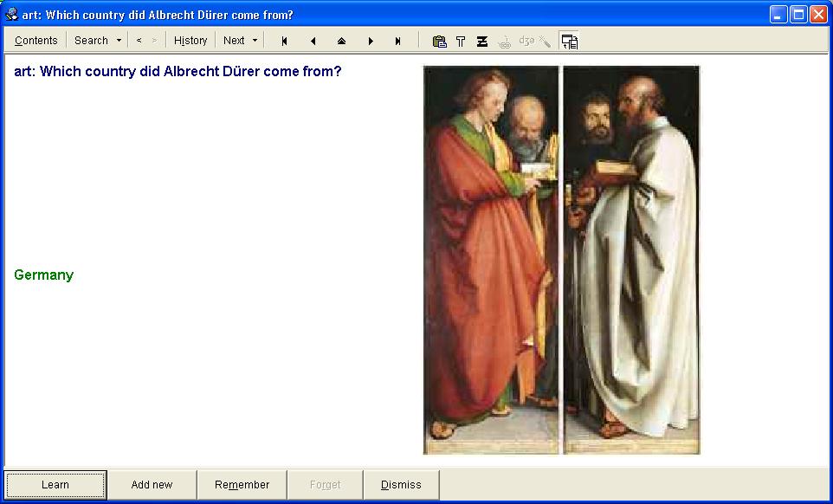Click the T text icon in toolbar
This screenshot has height=504, width=833.
pos(461,41)
